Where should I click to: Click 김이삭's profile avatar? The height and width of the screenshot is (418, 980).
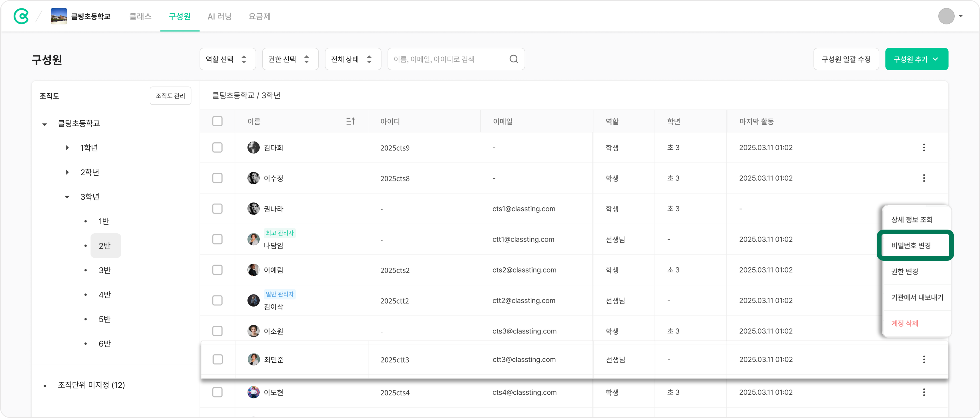click(x=253, y=300)
